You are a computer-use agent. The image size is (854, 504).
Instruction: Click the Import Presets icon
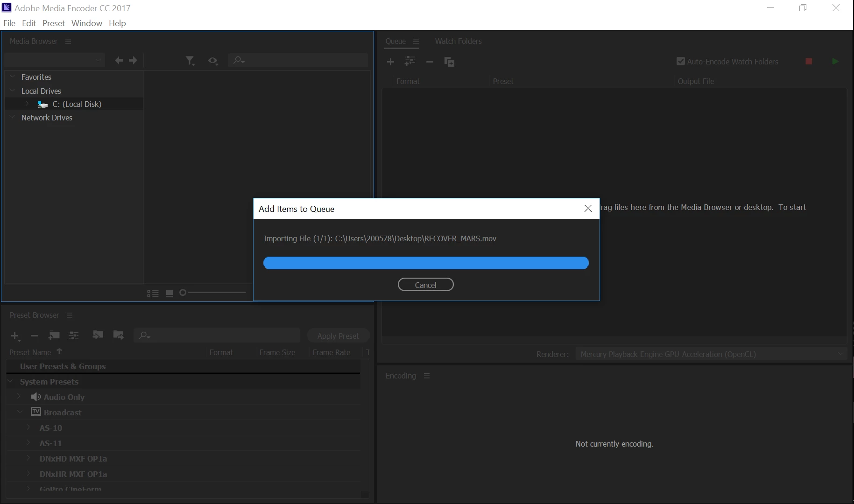pyautogui.click(x=98, y=335)
